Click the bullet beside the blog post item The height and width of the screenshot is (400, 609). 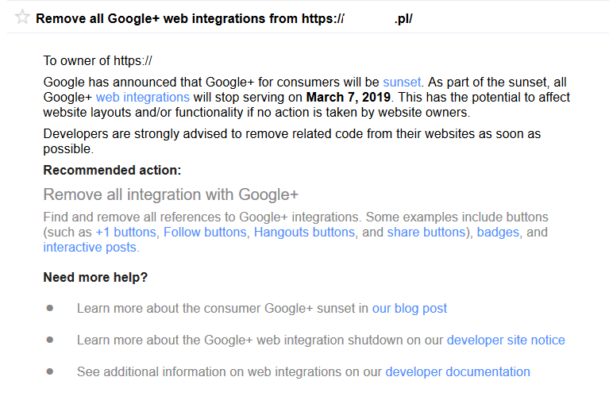click(50, 308)
